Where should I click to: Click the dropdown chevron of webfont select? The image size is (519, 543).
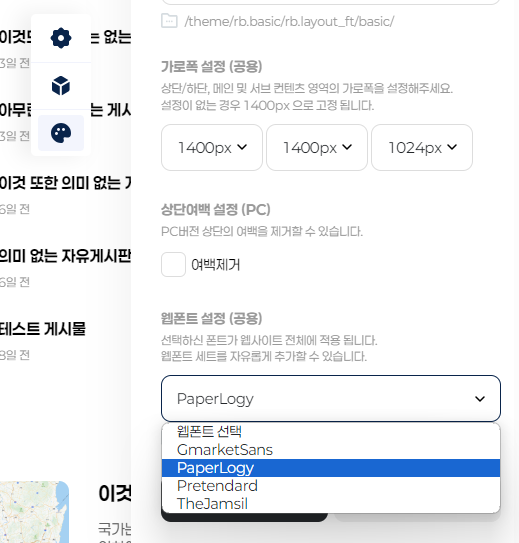pos(480,399)
